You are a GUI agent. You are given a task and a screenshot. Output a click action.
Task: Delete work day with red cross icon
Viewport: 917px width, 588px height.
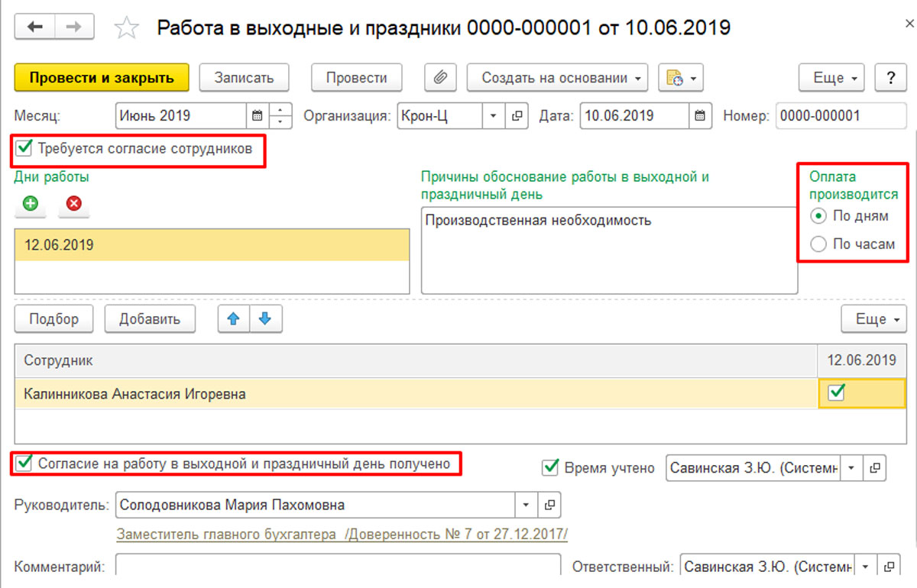tap(74, 204)
